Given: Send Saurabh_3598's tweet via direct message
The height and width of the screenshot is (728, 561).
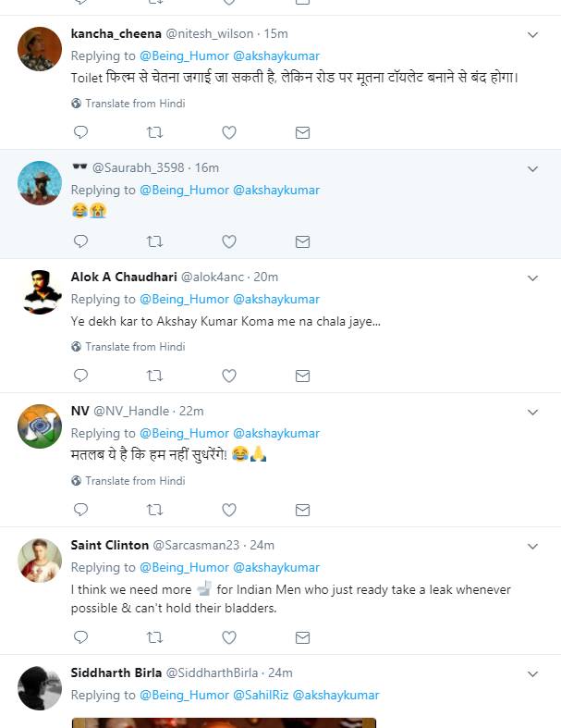Looking at the screenshot, I should click(x=302, y=241).
